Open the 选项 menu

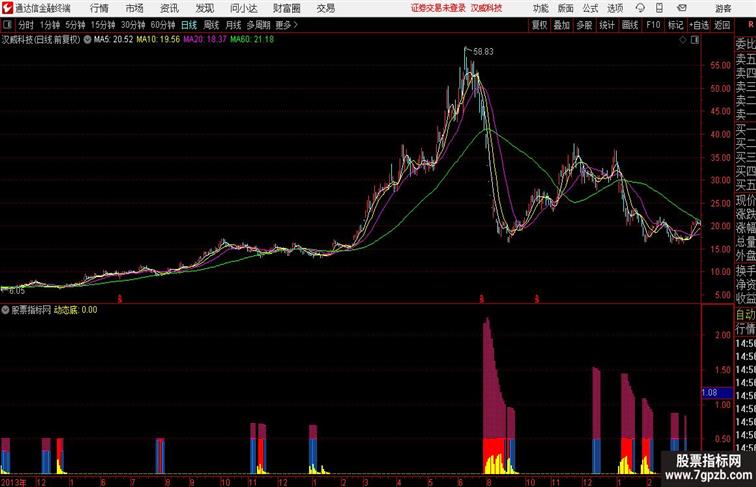tap(615, 8)
